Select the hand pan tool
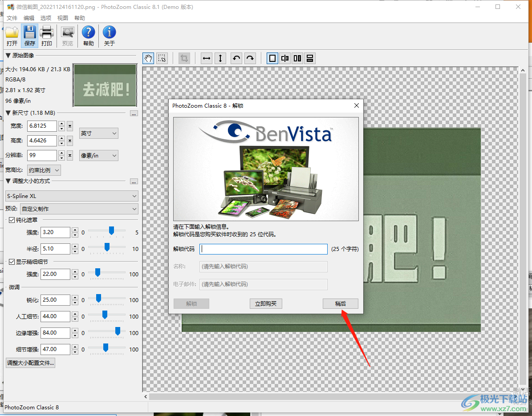Viewport: 532px width, 416px height. pyautogui.click(x=148, y=58)
